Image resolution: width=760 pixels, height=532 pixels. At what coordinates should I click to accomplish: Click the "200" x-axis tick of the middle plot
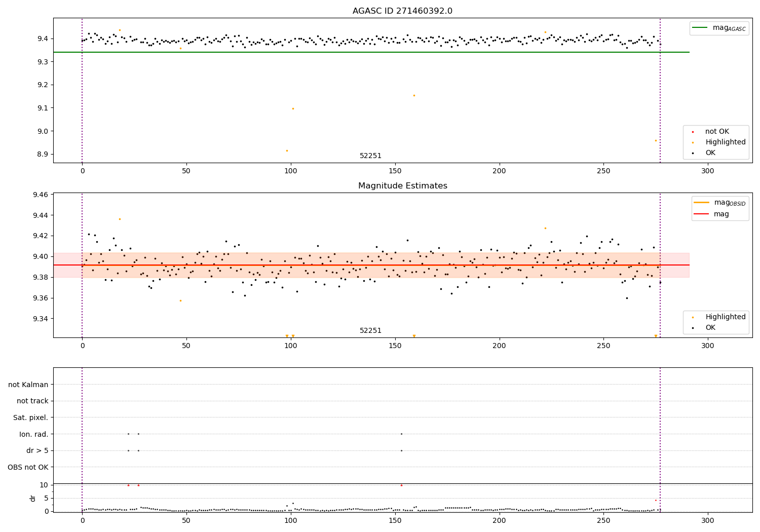[x=500, y=346]
